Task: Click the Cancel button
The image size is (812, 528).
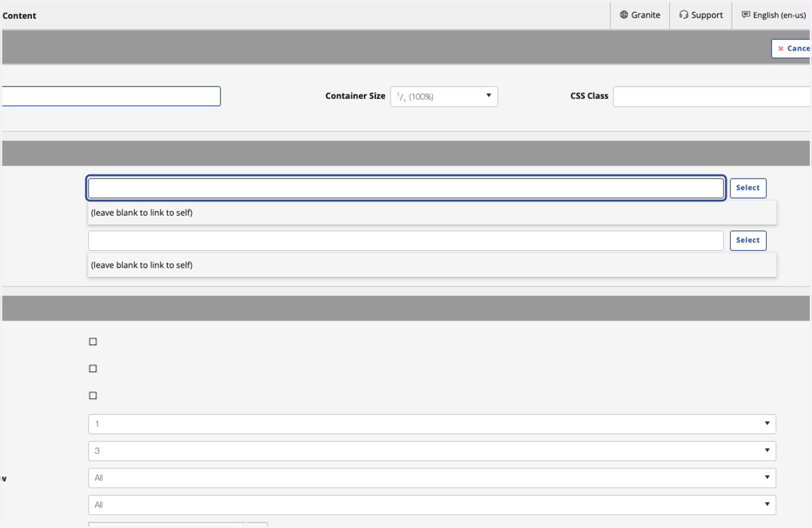Action: [x=792, y=49]
